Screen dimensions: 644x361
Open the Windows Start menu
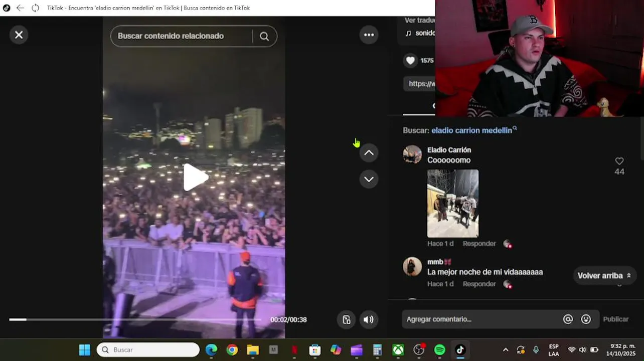[85, 350]
